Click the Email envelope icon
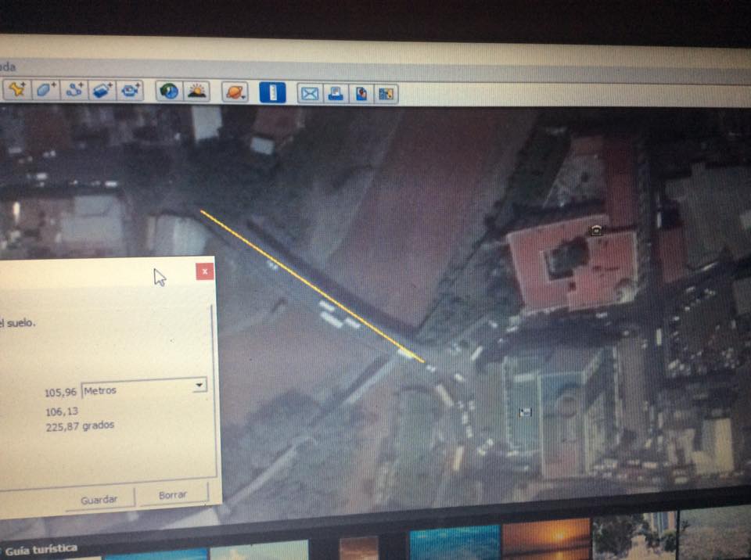The height and width of the screenshot is (560, 751). [310, 94]
